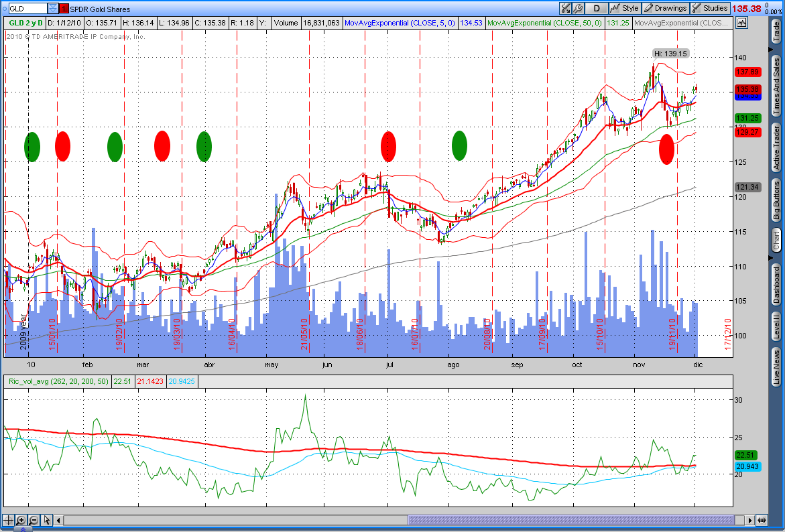Click the small chart icon beside studies legend

click(x=741, y=23)
